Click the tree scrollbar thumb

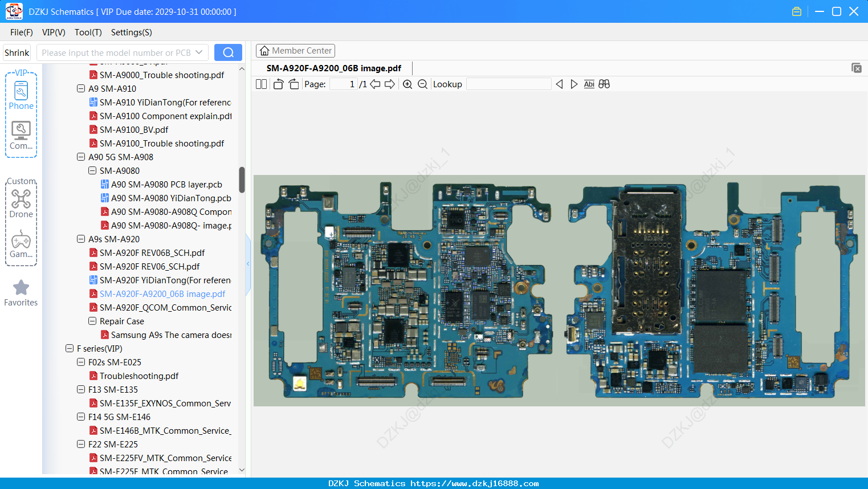(242, 180)
